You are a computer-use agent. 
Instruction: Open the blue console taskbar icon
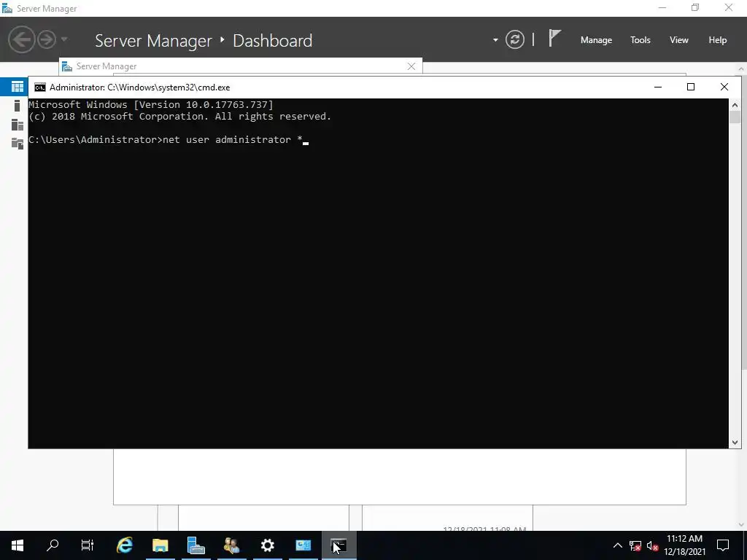click(303, 545)
